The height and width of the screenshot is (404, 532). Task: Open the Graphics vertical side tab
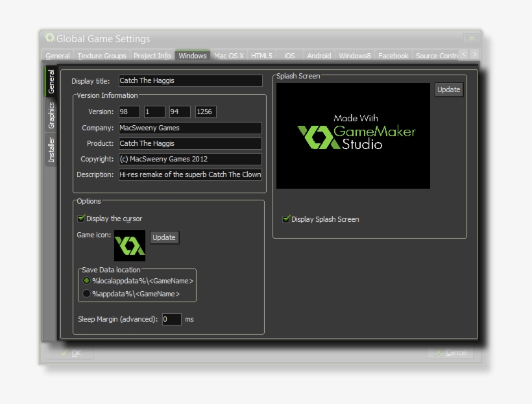tap(51, 115)
